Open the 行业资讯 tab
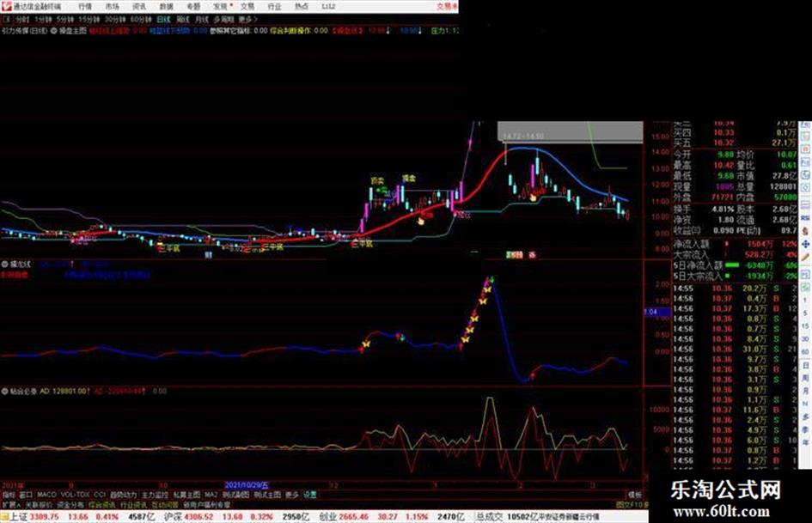Viewport: 812px width, 523px height. (133, 504)
